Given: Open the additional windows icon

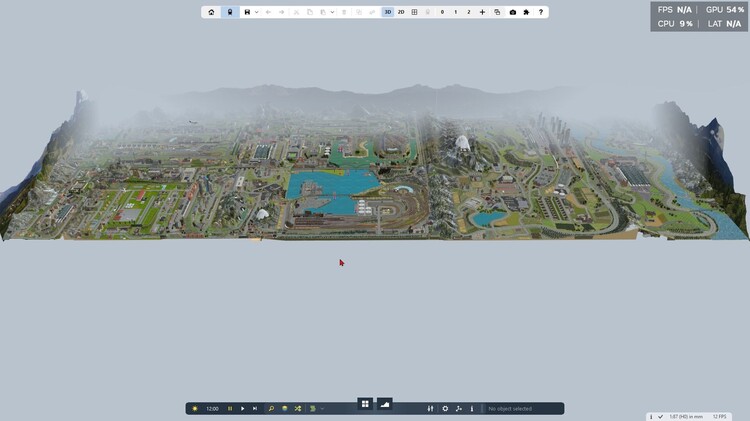Looking at the screenshot, I should (x=497, y=12).
